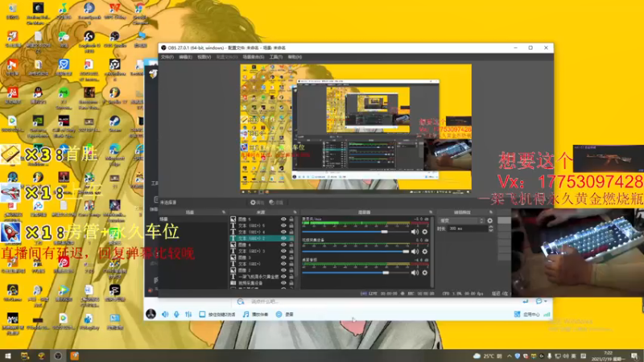Pop out the 转场特效 dock via header icon
Image resolution: width=644 pixels, height=362 pixels.
[491, 212]
